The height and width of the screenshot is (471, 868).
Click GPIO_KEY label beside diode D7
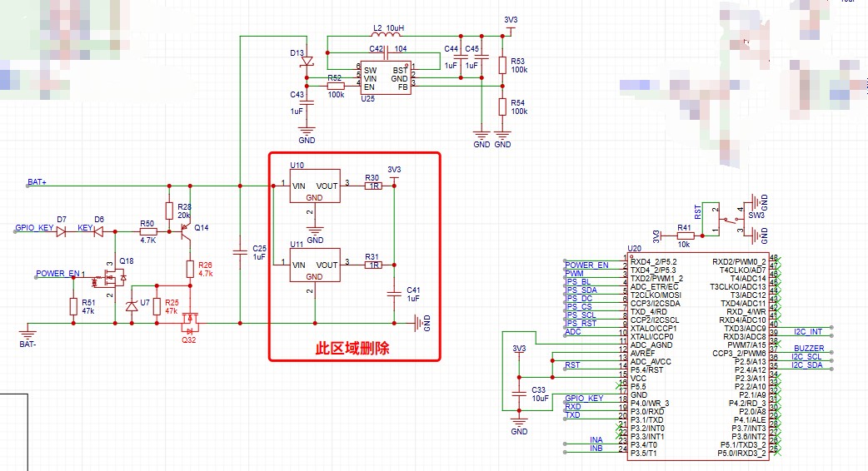click(x=34, y=228)
